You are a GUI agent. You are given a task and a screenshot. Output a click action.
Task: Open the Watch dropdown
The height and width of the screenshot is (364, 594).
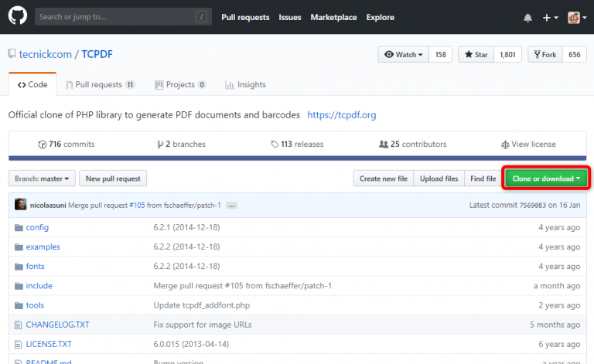coord(402,55)
